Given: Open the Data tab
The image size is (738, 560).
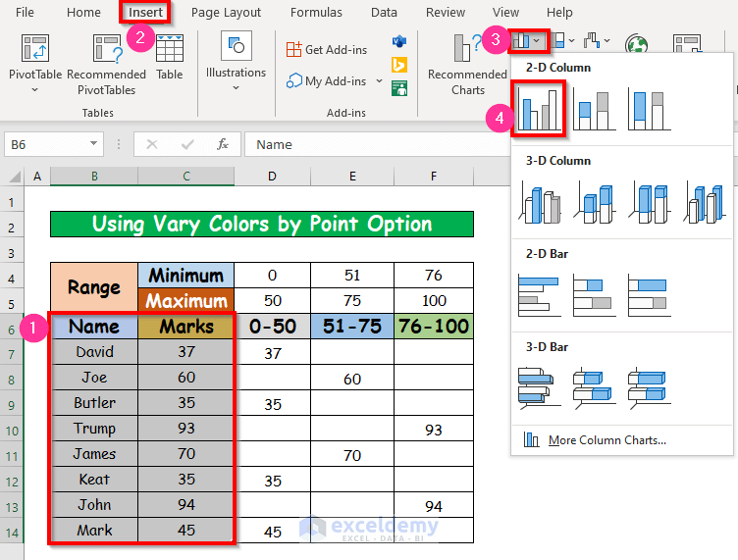Looking at the screenshot, I should [384, 12].
